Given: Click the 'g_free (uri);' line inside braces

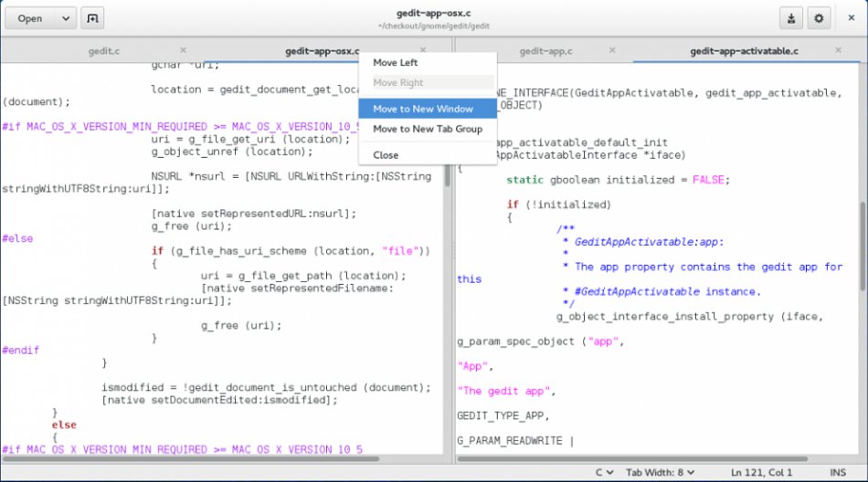Looking at the screenshot, I should (x=241, y=325).
